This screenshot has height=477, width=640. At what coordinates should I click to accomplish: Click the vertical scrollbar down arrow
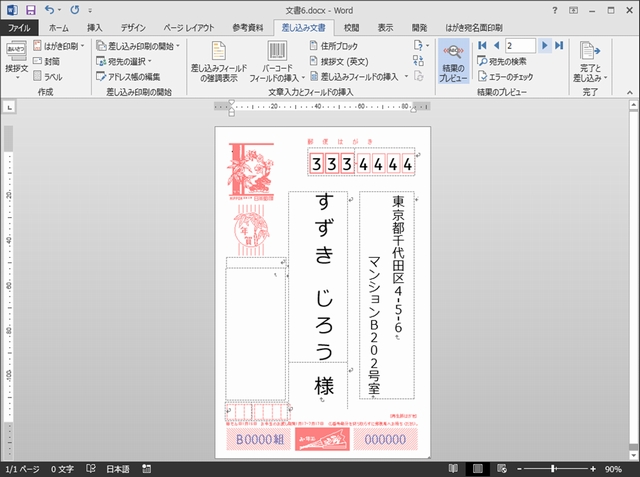coord(633,455)
